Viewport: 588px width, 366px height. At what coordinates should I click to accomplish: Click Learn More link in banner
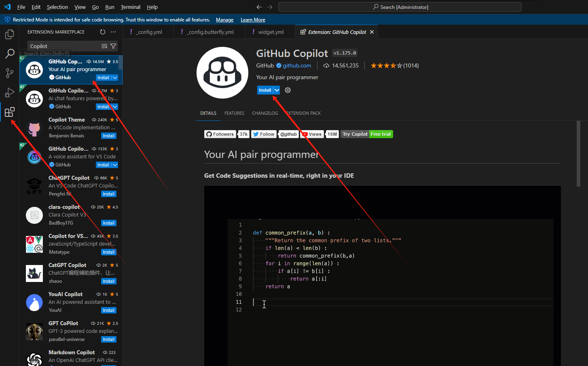253,20
